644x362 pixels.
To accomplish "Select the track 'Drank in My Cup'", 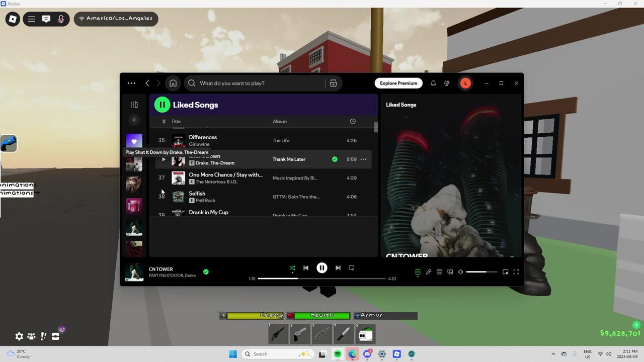I will (x=208, y=212).
